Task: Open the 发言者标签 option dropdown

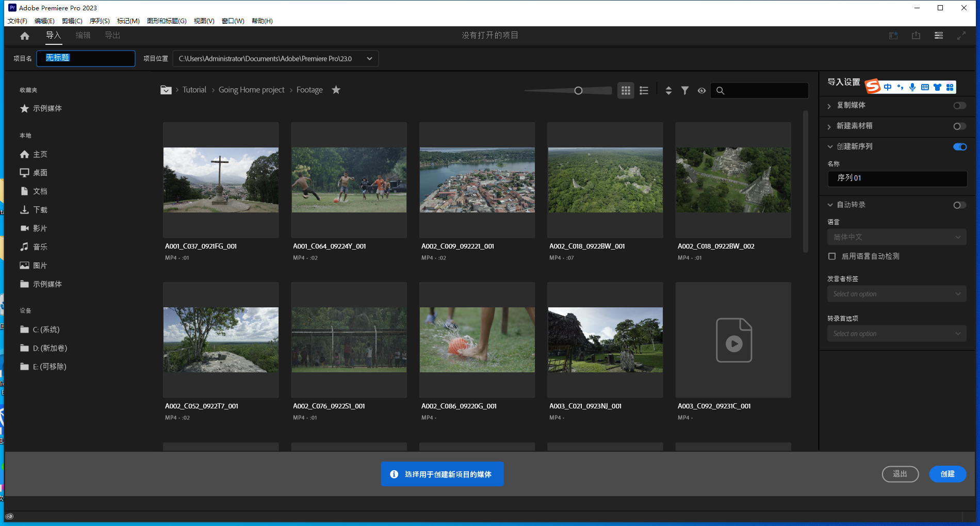Action: (x=897, y=293)
